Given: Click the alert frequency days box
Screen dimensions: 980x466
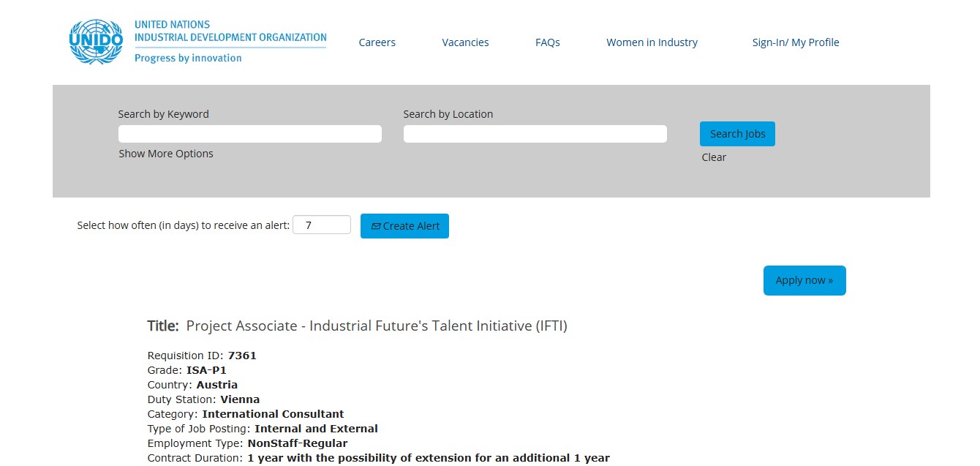Looking at the screenshot, I should coord(321,225).
